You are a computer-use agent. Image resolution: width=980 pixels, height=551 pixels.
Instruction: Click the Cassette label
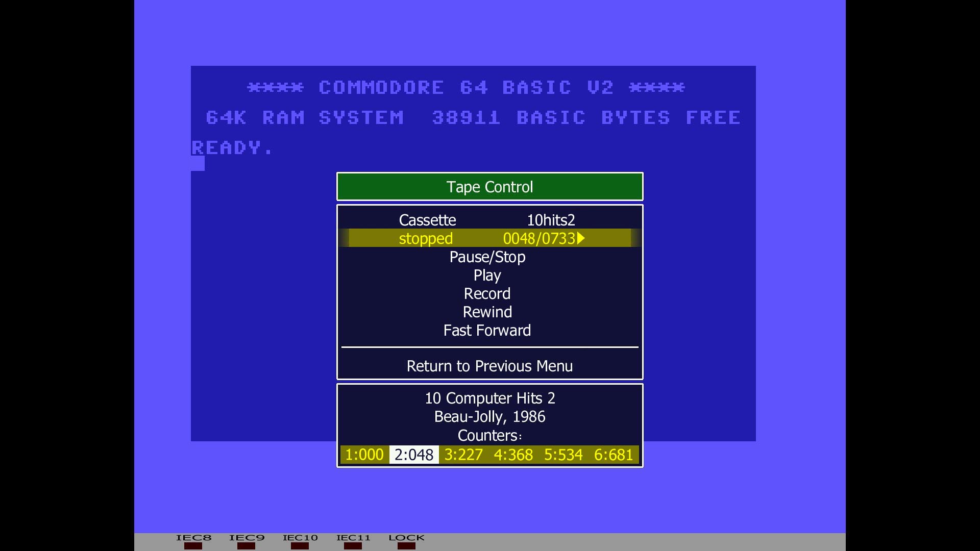427,220
